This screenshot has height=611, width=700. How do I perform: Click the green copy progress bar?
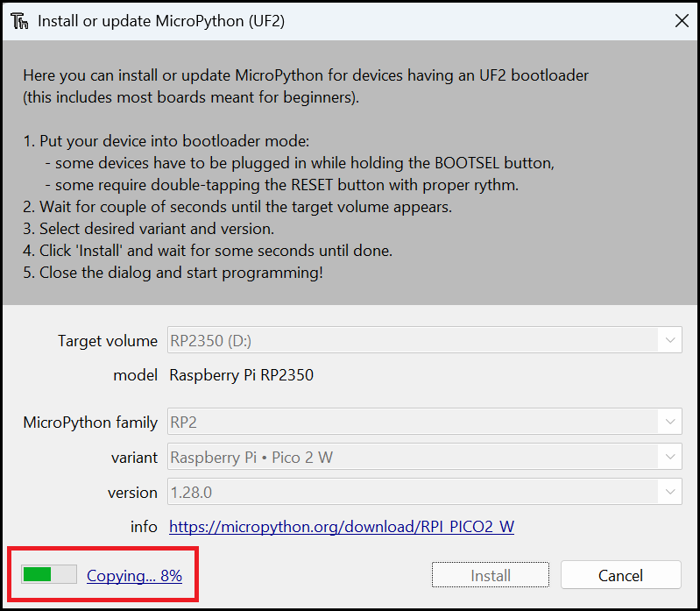click(x=49, y=574)
